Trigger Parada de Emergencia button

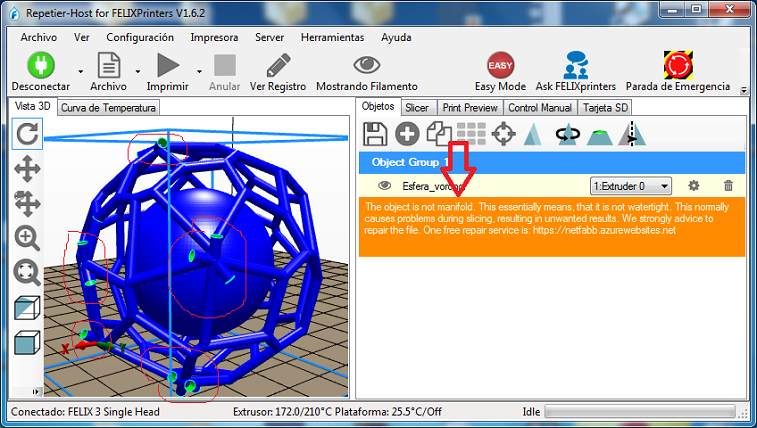[x=678, y=65]
